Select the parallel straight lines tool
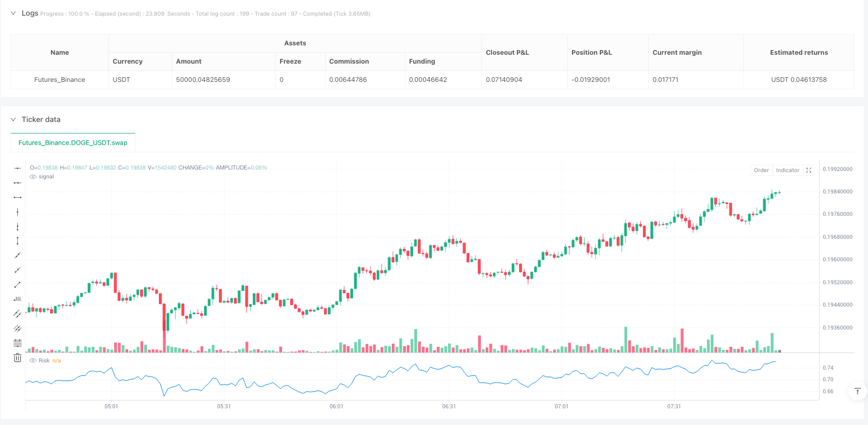This screenshot has width=868, height=425. (x=17, y=329)
